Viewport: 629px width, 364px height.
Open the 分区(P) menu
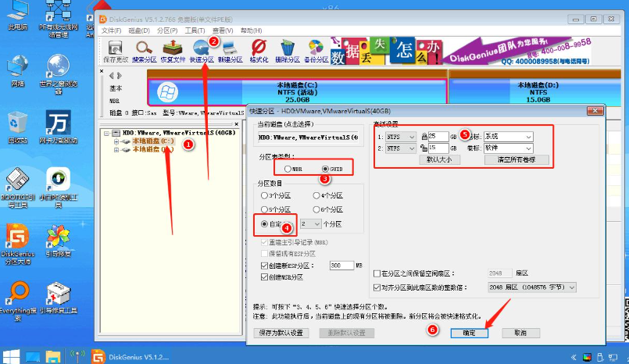[167, 30]
